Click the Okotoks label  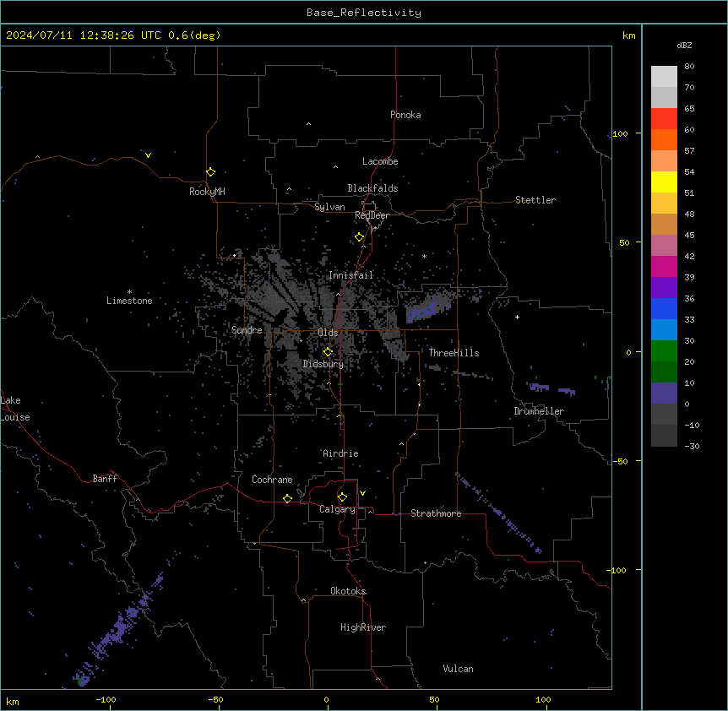coord(348,591)
